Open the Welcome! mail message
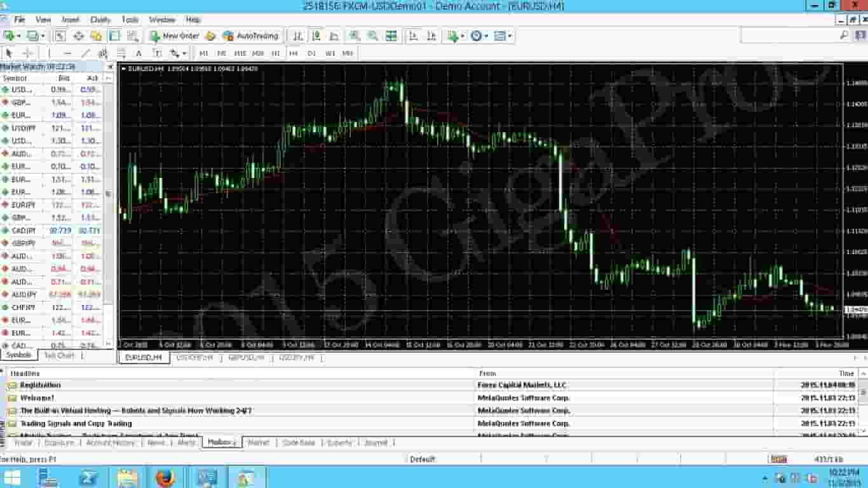 [37, 398]
